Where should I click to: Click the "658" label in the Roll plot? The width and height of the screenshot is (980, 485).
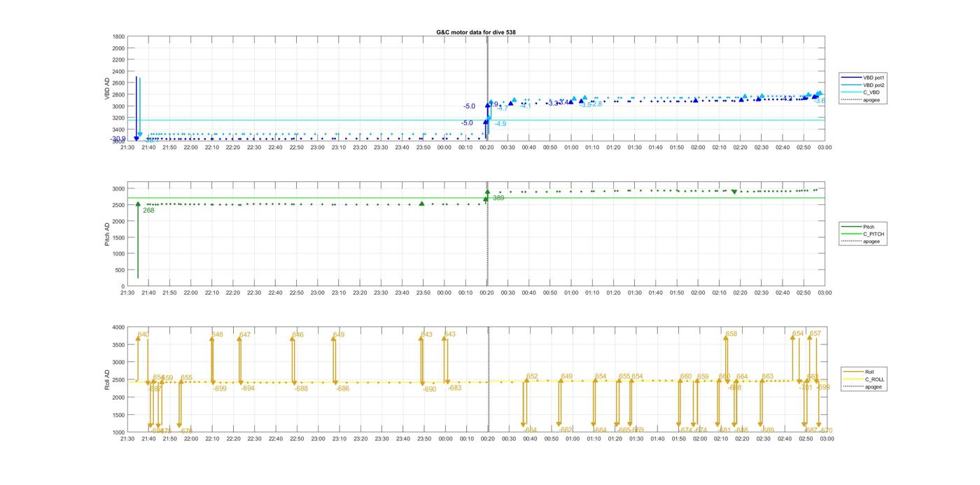coord(731,335)
